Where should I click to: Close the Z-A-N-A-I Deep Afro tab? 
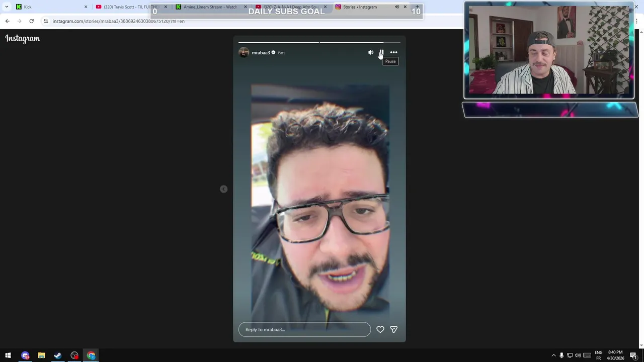tap(326, 7)
